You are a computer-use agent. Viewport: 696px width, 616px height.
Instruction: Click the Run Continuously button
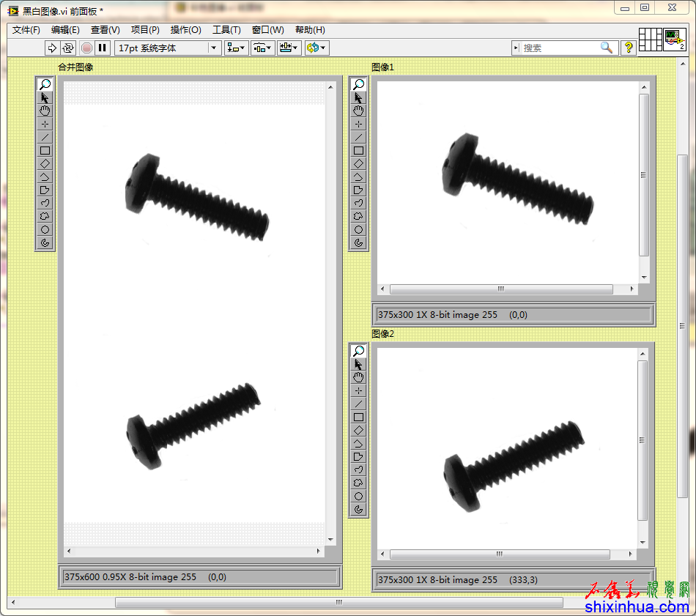point(68,48)
